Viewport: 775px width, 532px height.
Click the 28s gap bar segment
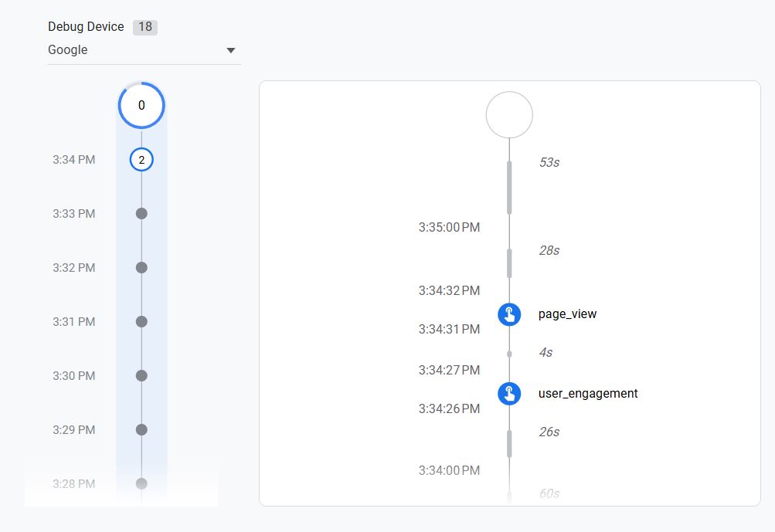point(509,263)
